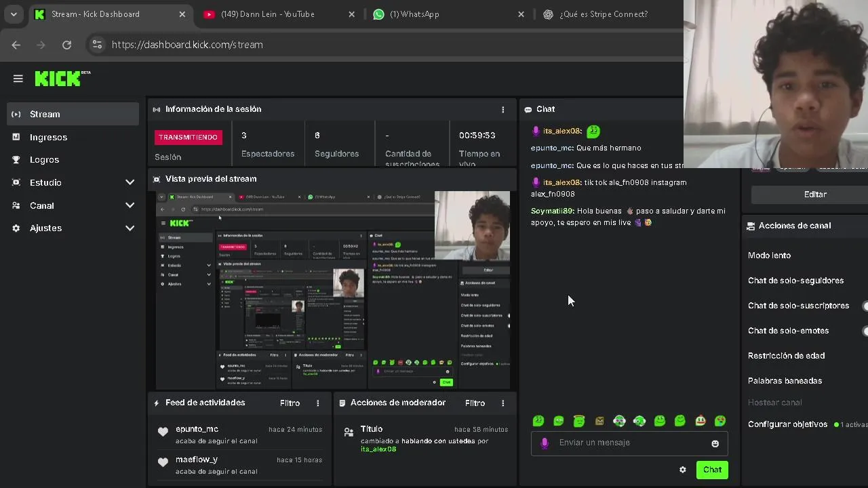Open the hamburger menu beside the Kick logo
Image resolution: width=868 pixels, height=488 pixels.
(18, 79)
